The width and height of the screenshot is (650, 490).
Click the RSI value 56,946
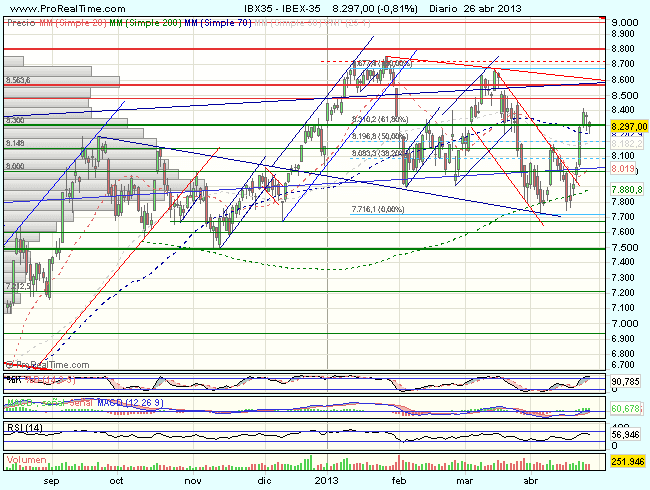[626, 435]
